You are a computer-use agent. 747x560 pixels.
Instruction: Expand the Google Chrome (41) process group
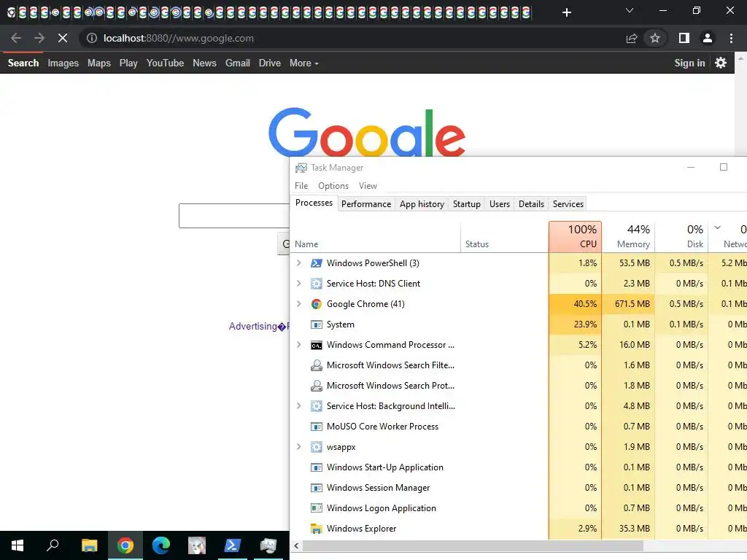click(298, 304)
